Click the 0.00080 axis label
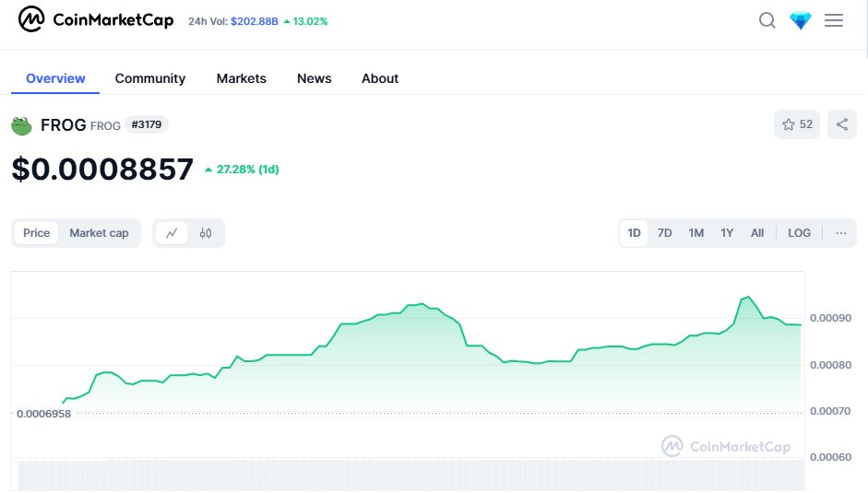Screen dimensions: 868x493 click(x=830, y=365)
